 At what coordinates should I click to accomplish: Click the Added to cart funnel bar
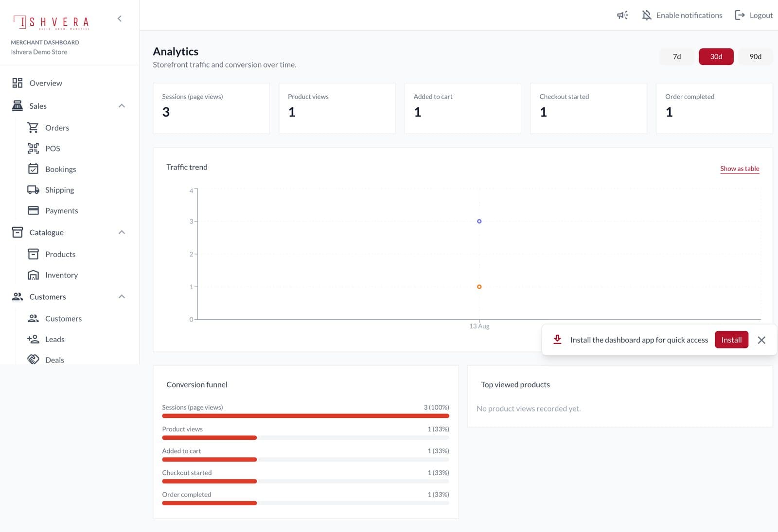(305, 460)
